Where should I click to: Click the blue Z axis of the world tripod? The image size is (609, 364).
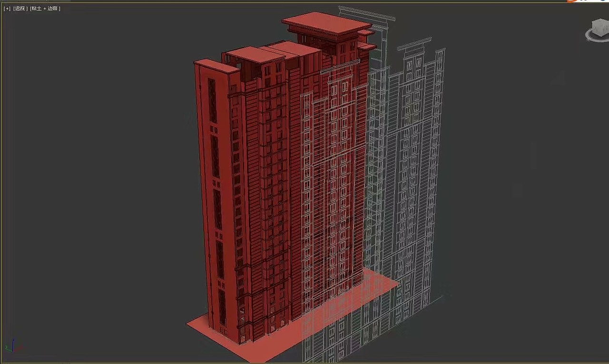(13, 345)
